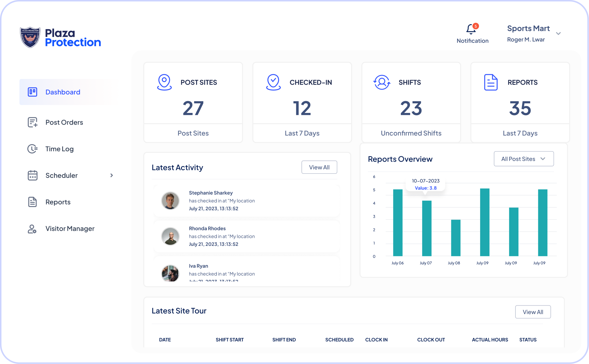Click the Visitor Manager person-gear icon

(32, 229)
